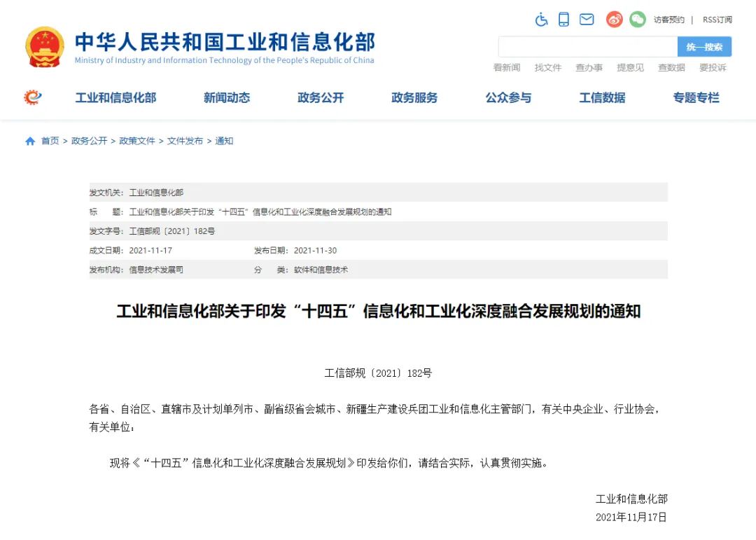Go to 政务公开 in the breadcrumb
The width and height of the screenshot is (756, 540).
click(x=89, y=141)
